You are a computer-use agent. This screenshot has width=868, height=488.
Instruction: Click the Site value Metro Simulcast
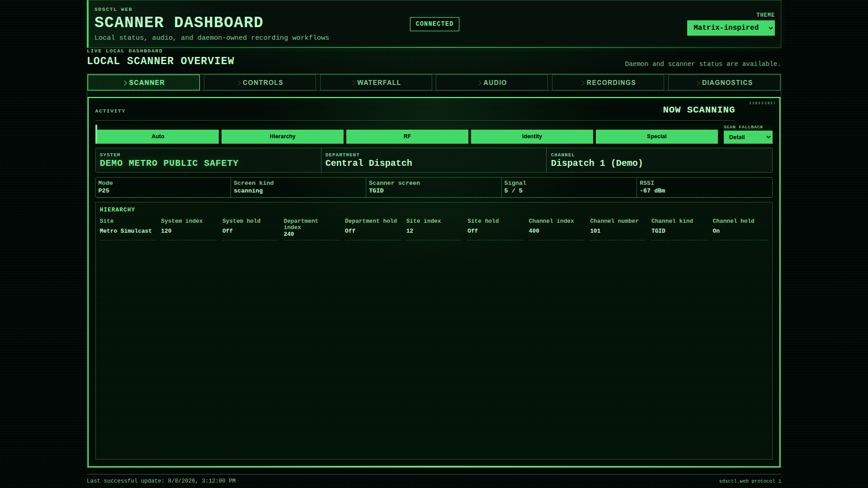click(126, 231)
